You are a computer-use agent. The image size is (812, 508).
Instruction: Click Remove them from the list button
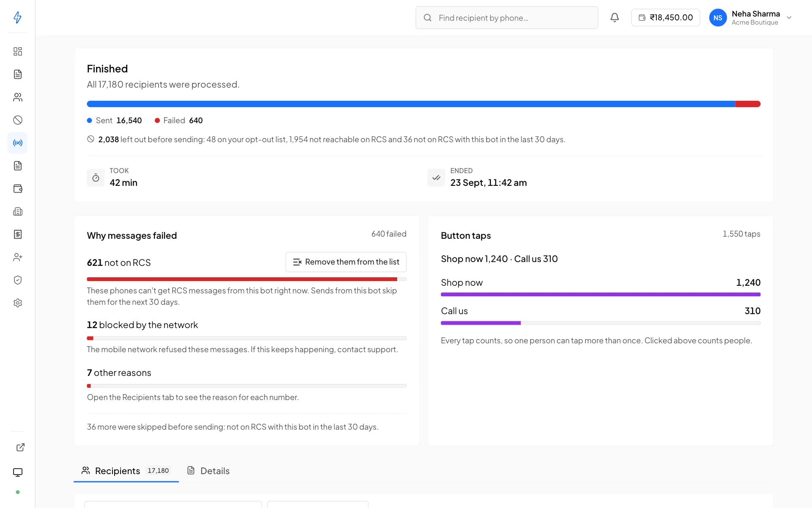(x=346, y=262)
